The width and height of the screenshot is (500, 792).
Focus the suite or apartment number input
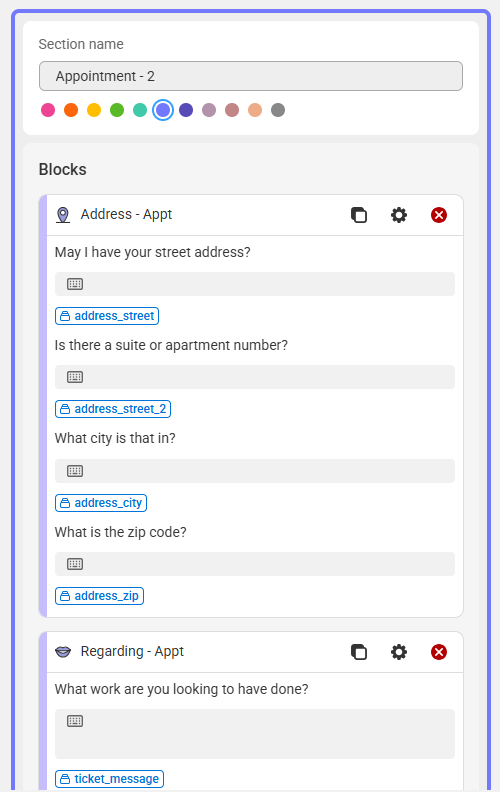tap(255, 377)
